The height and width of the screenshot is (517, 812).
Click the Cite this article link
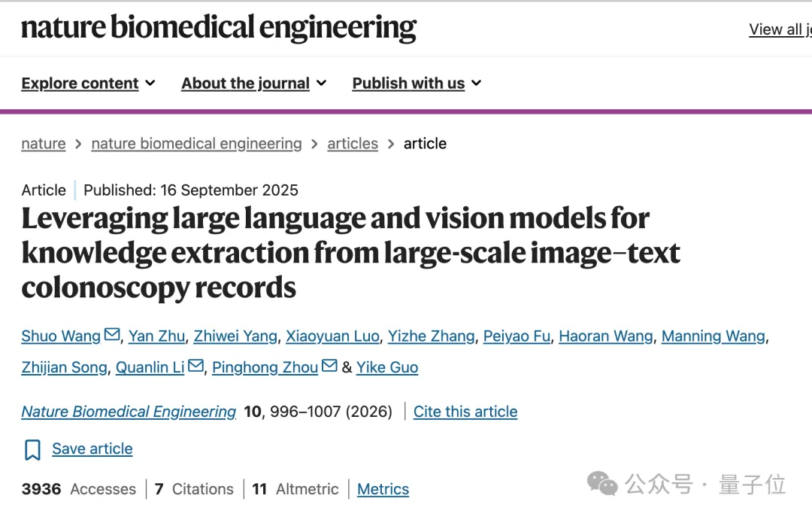coord(465,412)
